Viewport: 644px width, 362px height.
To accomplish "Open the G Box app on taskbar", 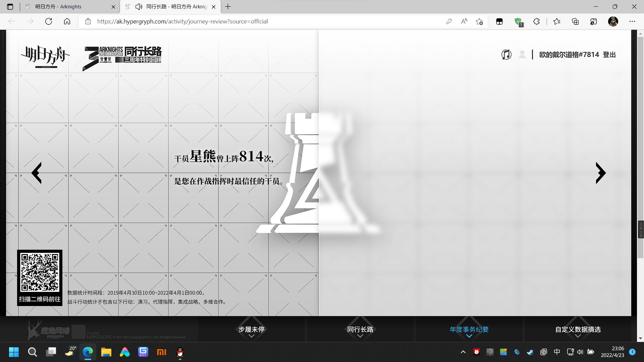I will pyautogui.click(x=143, y=352).
